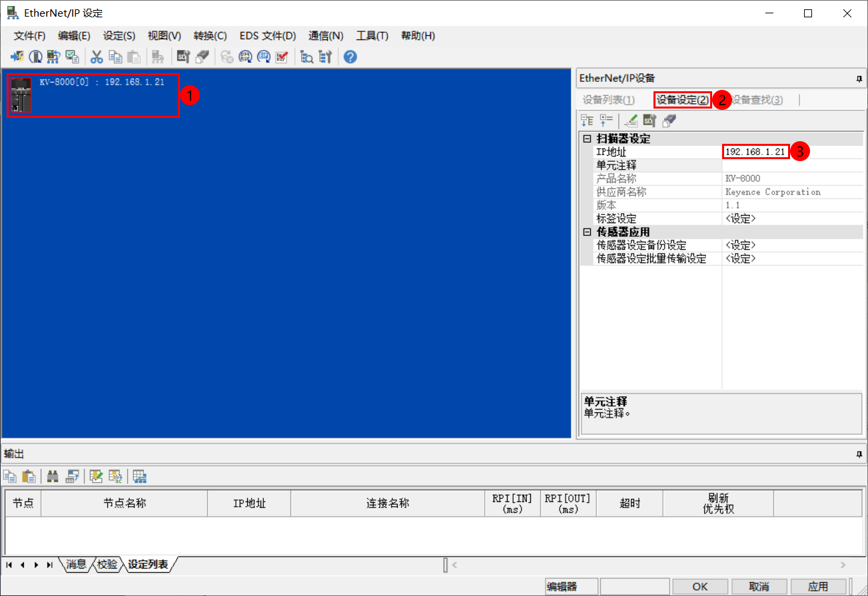This screenshot has height=596, width=868.
Task: Open the 视图(V) menu
Action: coord(165,35)
